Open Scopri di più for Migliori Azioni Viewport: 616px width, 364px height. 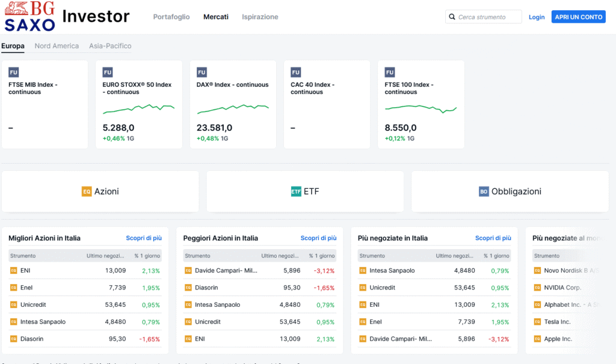(144, 238)
